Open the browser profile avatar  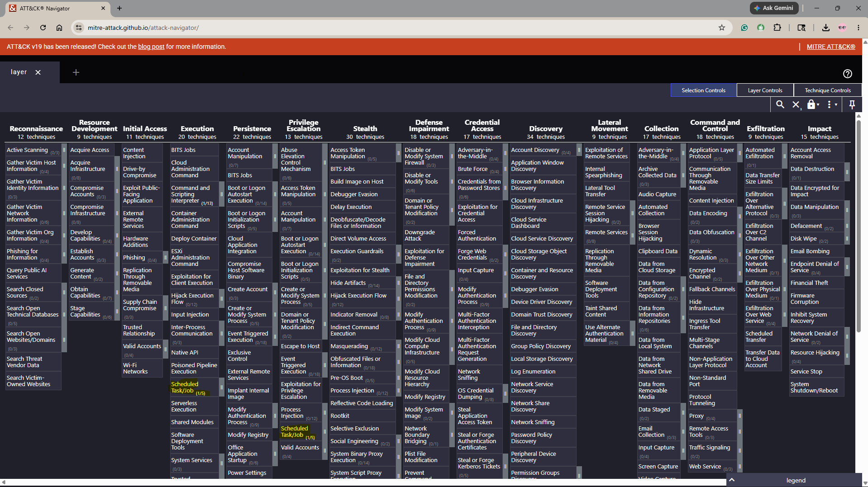(842, 28)
